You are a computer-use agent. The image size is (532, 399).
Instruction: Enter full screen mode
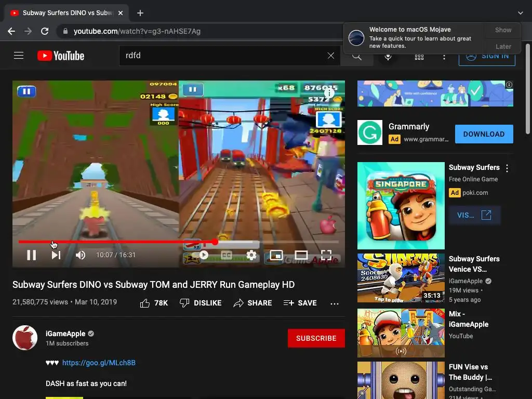pyautogui.click(x=326, y=255)
